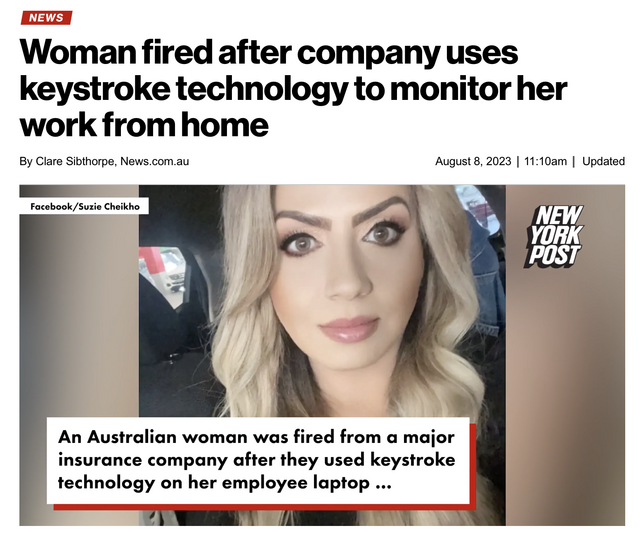
Task: Open the News.com.au source link
Action: click(155, 162)
